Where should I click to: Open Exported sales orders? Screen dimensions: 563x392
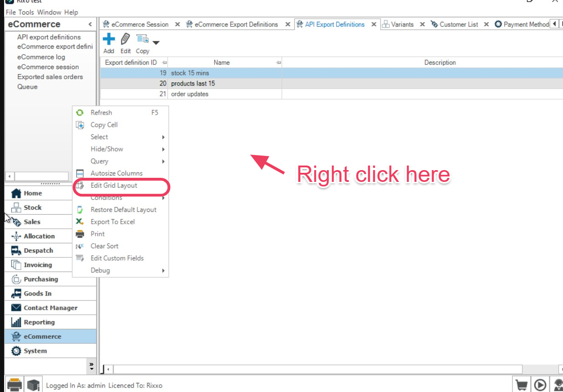pos(50,77)
